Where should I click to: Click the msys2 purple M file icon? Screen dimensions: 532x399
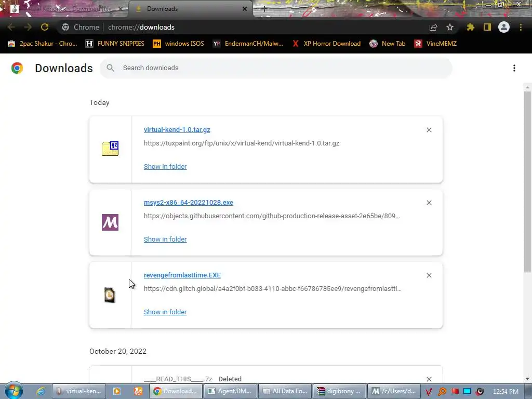110,222
